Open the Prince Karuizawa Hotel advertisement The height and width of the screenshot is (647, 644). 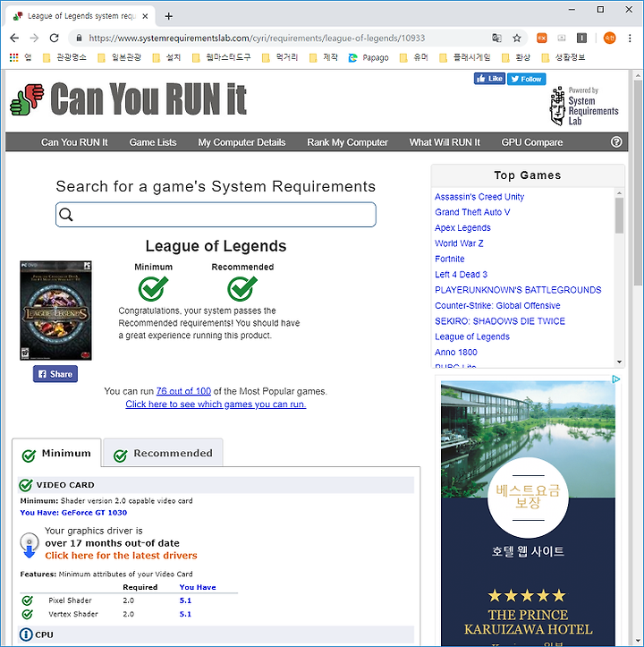pyautogui.click(x=528, y=514)
